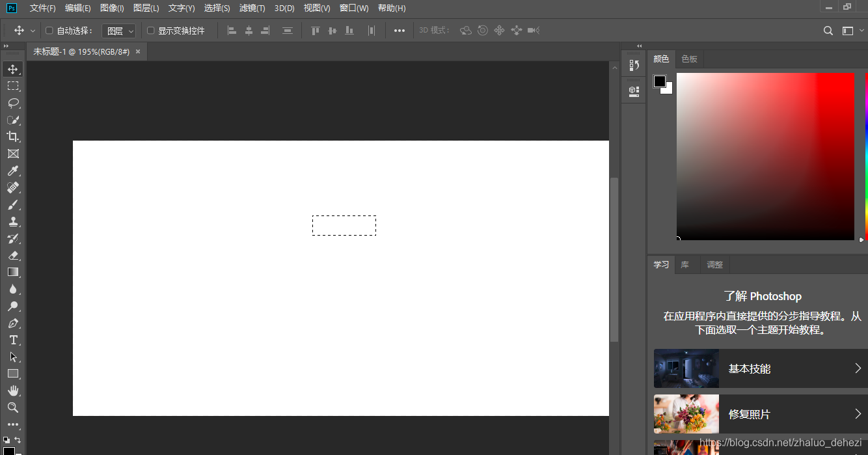
Task: Switch to the 库 tab
Action: [x=685, y=265]
